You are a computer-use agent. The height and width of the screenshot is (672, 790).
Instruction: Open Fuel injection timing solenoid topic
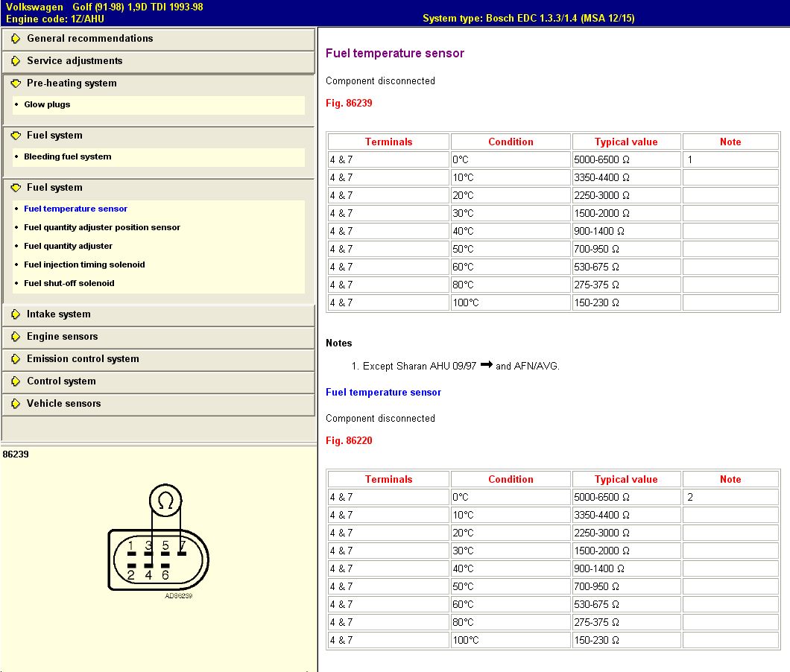pyautogui.click(x=84, y=265)
